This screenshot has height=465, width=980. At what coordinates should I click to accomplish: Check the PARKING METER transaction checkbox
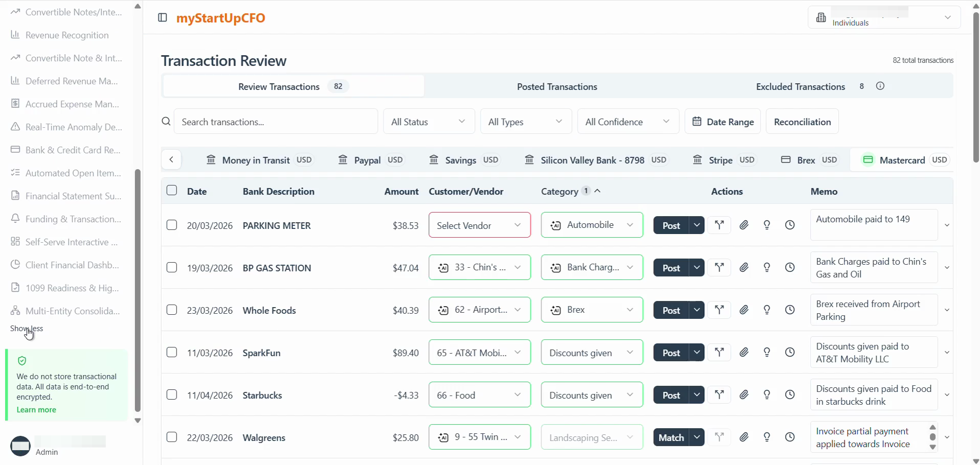[172, 225]
